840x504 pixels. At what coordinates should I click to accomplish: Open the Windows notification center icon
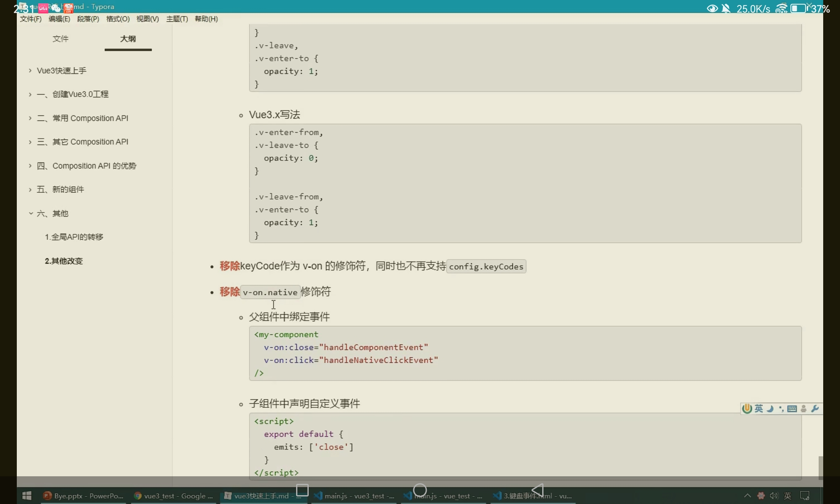[x=805, y=496]
